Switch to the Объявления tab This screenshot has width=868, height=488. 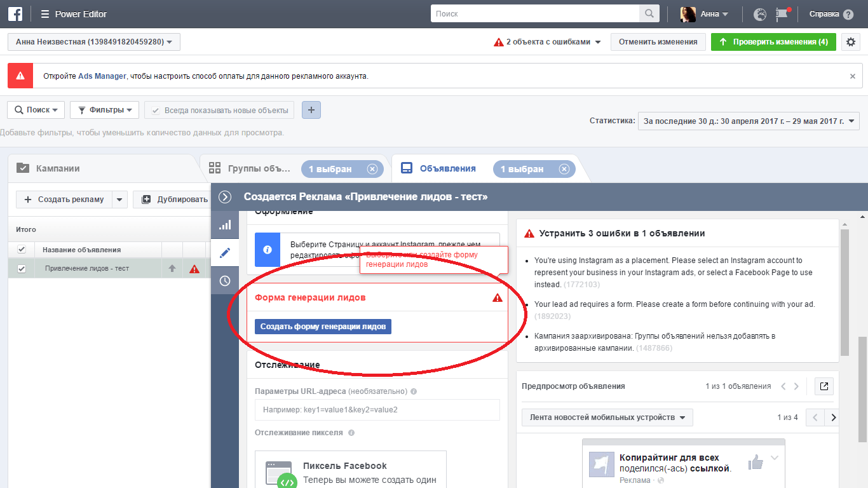coord(438,169)
